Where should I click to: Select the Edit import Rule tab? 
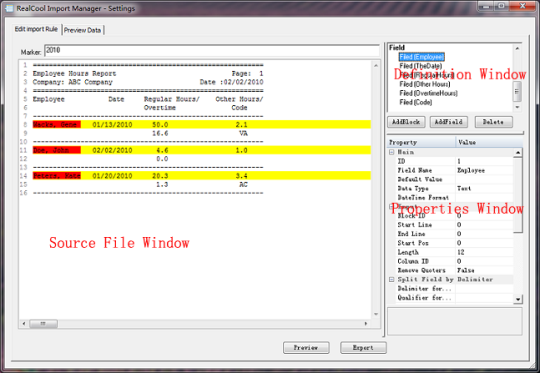(36, 29)
